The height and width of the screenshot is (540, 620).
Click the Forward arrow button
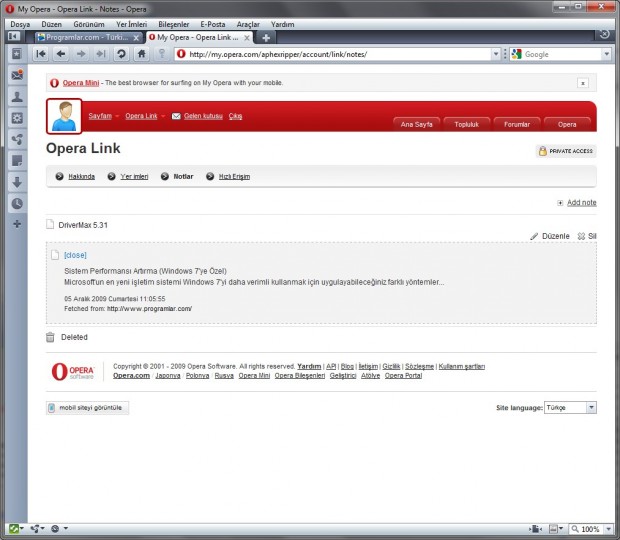[x=81, y=54]
